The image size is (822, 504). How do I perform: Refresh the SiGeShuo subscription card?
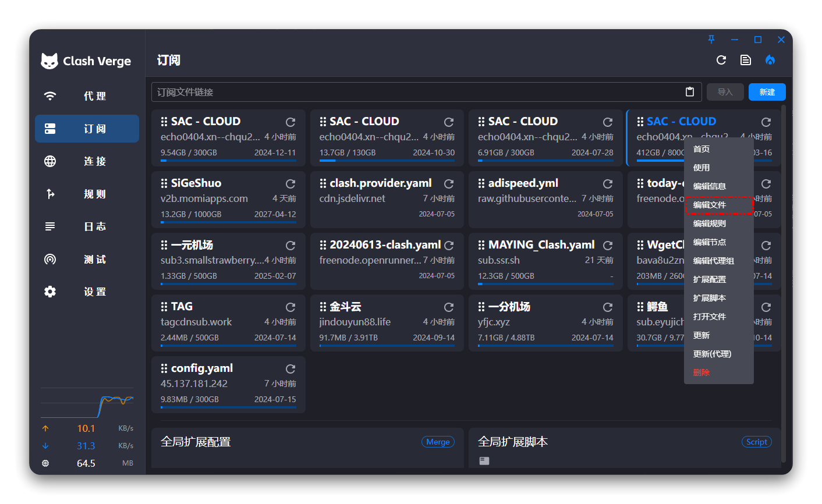[290, 184]
